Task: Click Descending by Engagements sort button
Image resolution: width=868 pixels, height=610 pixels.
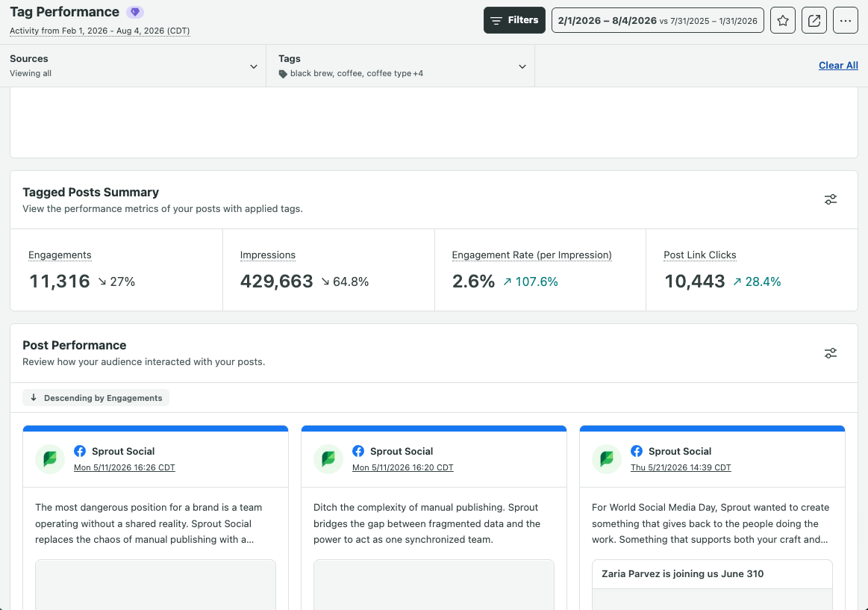Action: [x=96, y=398]
